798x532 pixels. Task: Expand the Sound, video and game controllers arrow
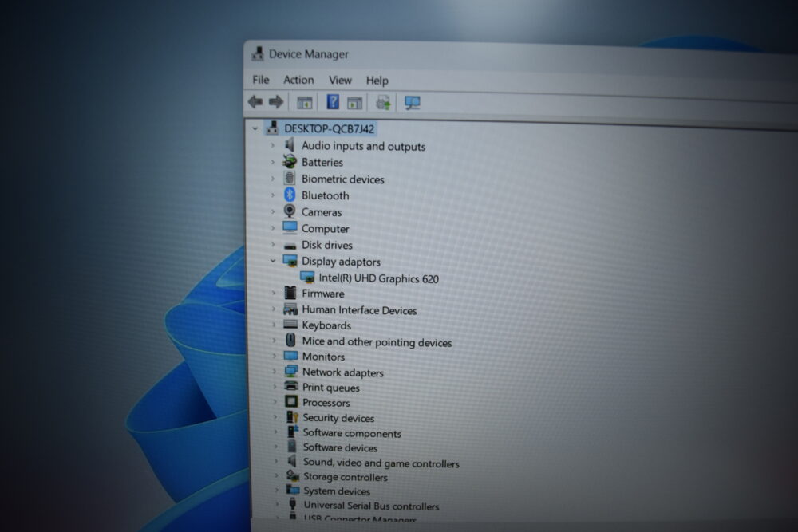click(x=276, y=461)
